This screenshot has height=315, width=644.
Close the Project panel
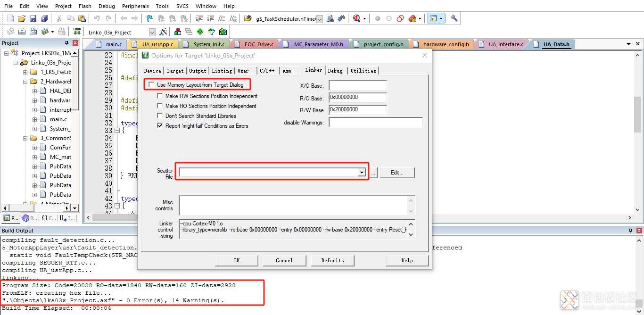pyautogui.click(x=75, y=43)
